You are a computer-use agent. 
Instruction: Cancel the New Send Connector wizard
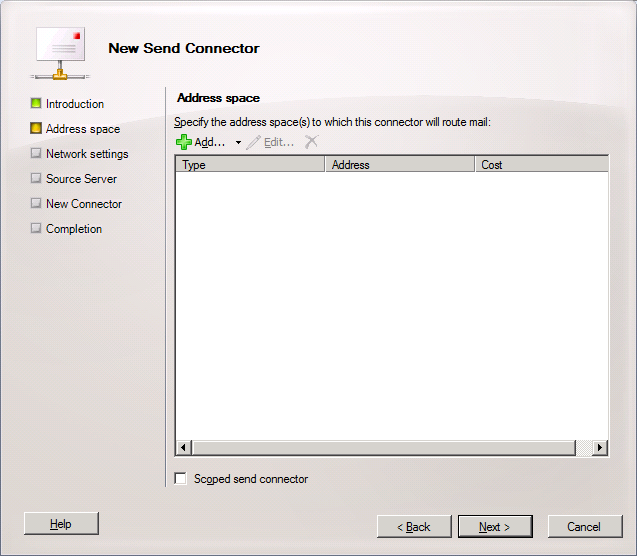(x=583, y=527)
